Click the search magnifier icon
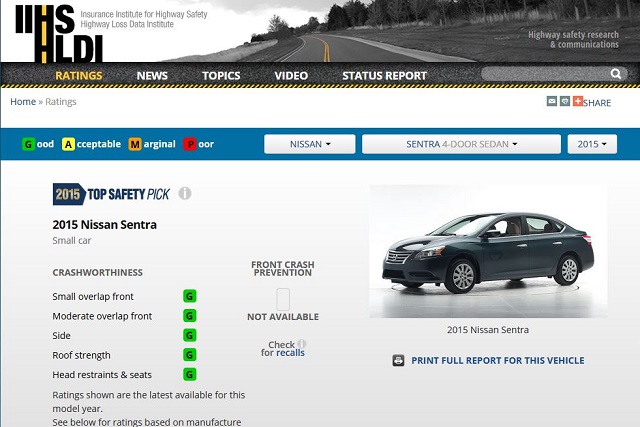Viewport: 640px width, 427px height. (616, 74)
